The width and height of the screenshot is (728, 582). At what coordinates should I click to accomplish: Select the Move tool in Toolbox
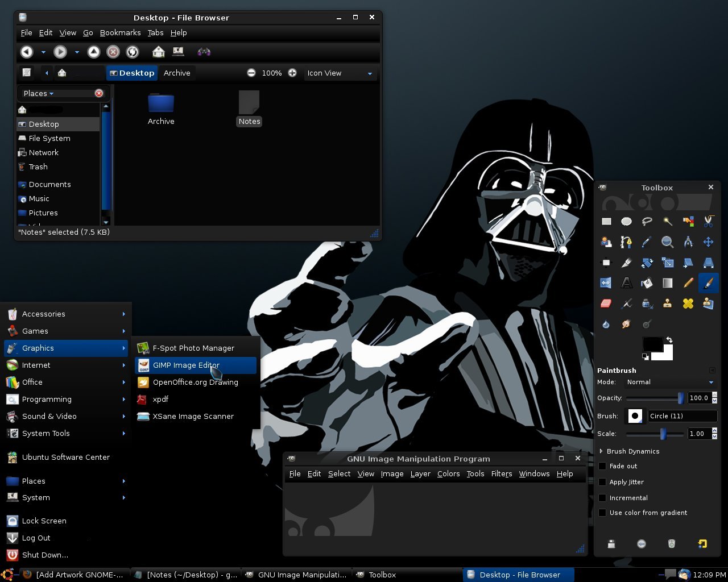708,242
